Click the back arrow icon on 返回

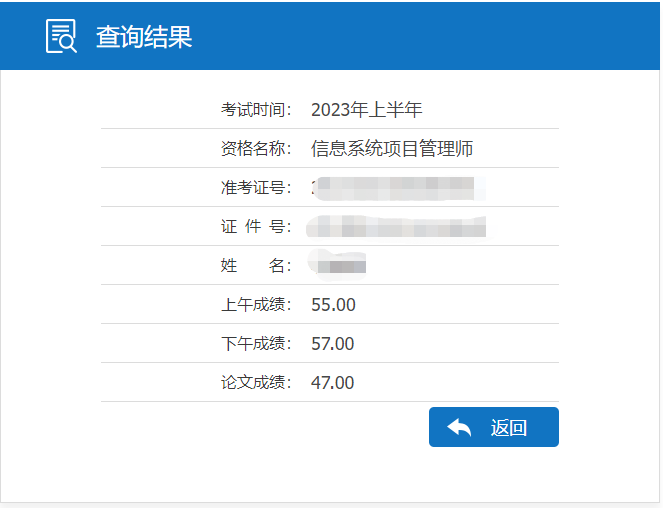[459, 428]
